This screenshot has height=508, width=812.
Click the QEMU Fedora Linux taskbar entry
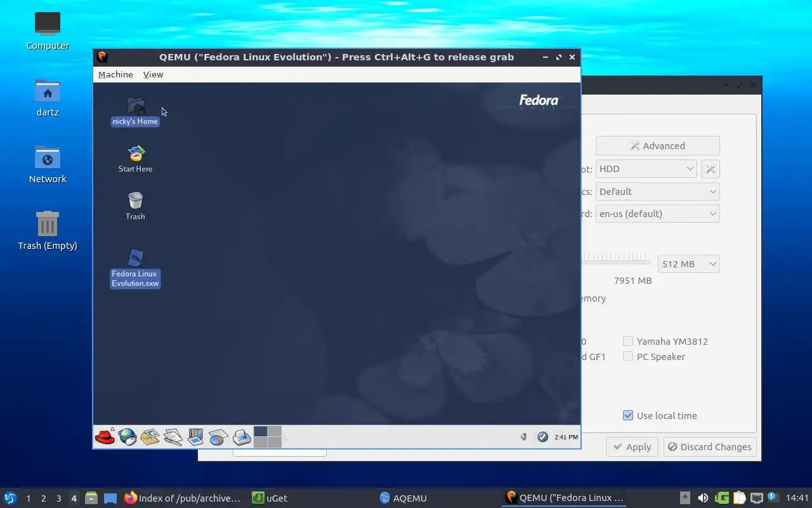pyautogui.click(x=564, y=498)
